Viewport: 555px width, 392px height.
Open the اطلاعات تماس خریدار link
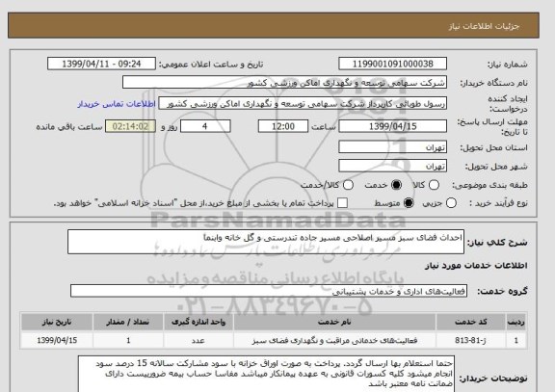click(117, 104)
